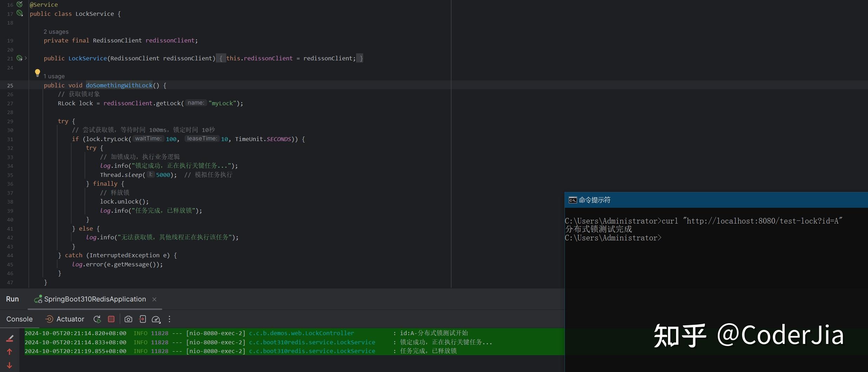Clear console output with the eraser icon
The image size is (868, 372).
coord(10,338)
